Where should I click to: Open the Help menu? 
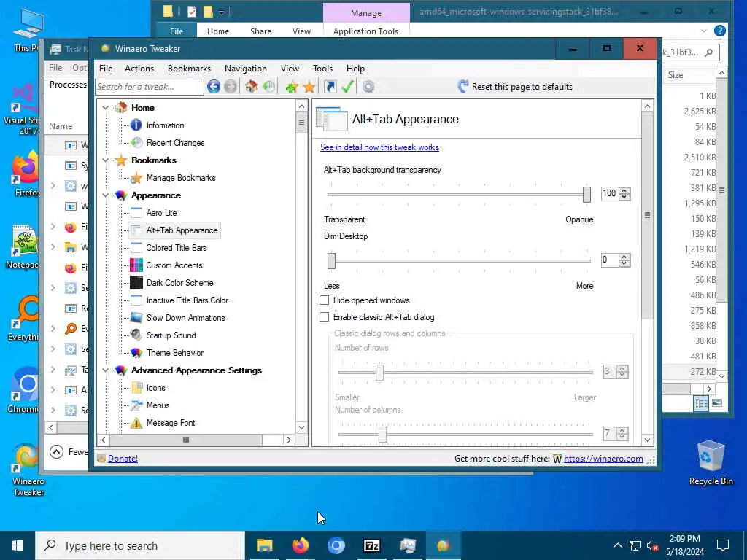[x=355, y=69]
